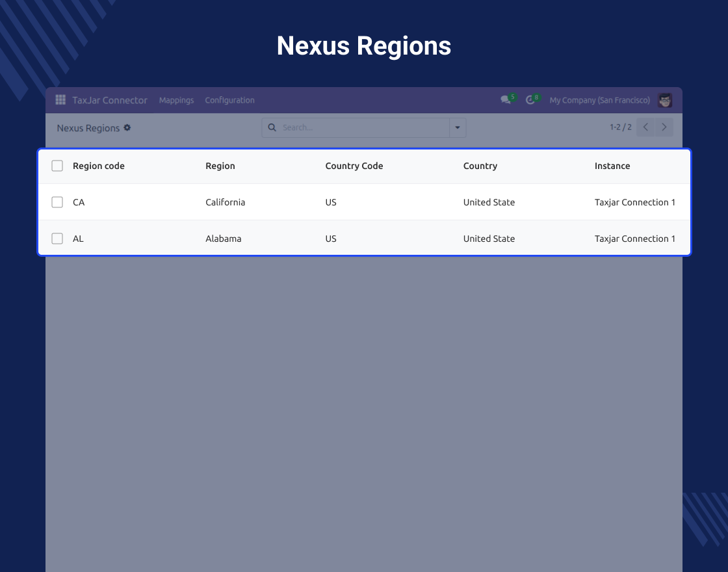Open the apps grid menu icon
The image size is (728, 572).
60,100
